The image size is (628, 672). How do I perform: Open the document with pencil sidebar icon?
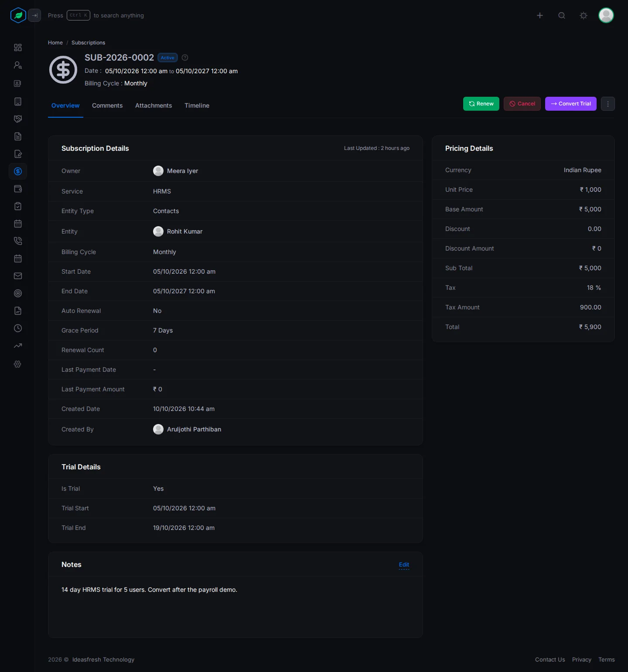[x=18, y=154]
